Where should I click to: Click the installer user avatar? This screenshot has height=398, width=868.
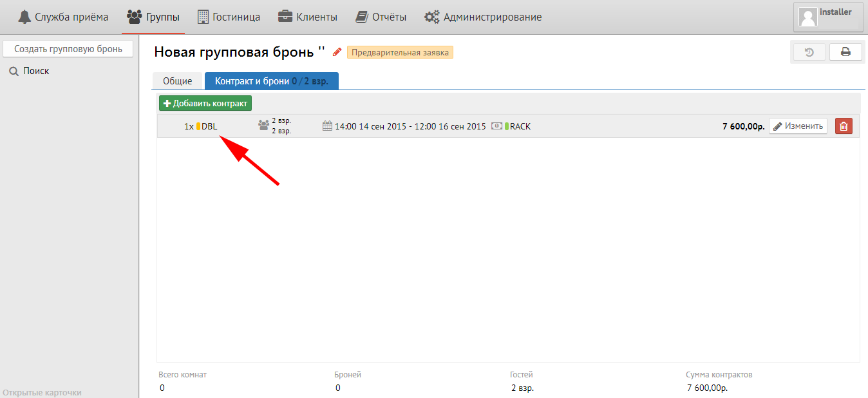(807, 17)
